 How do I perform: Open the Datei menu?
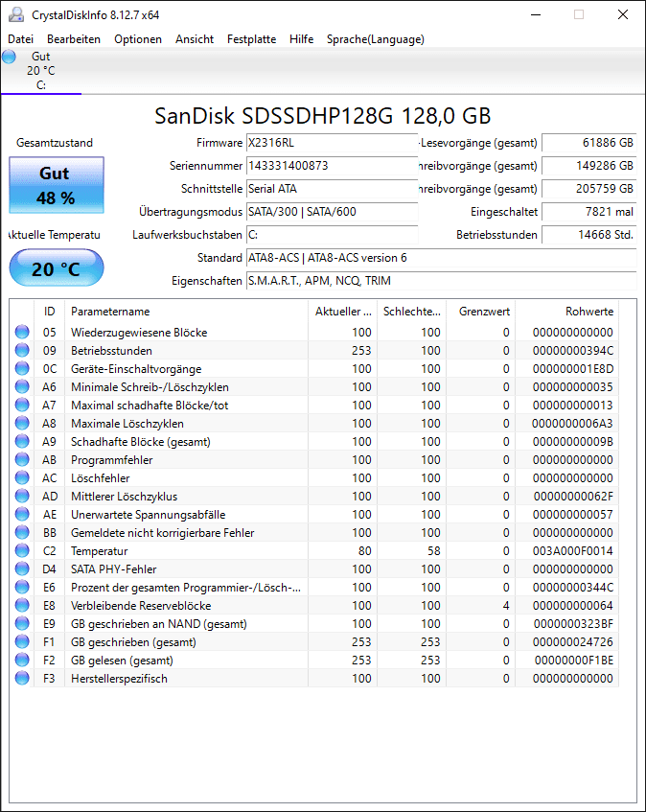click(x=21, y=39)
